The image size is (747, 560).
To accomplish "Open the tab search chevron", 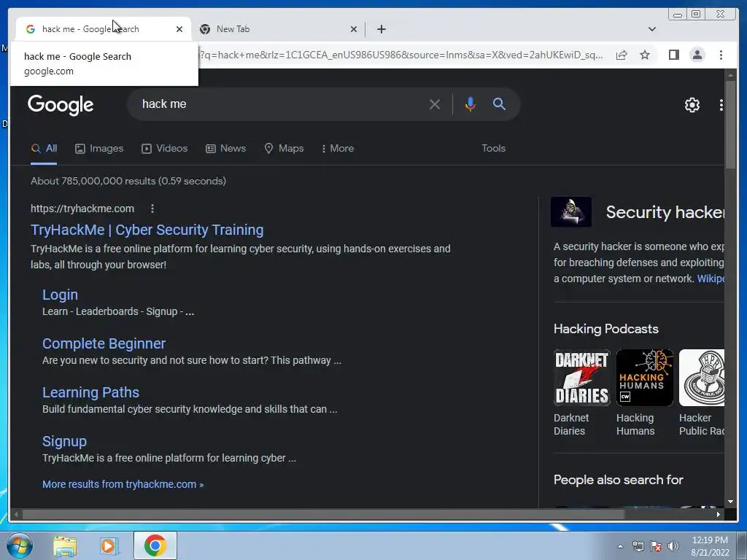I will tap(651, 29).
